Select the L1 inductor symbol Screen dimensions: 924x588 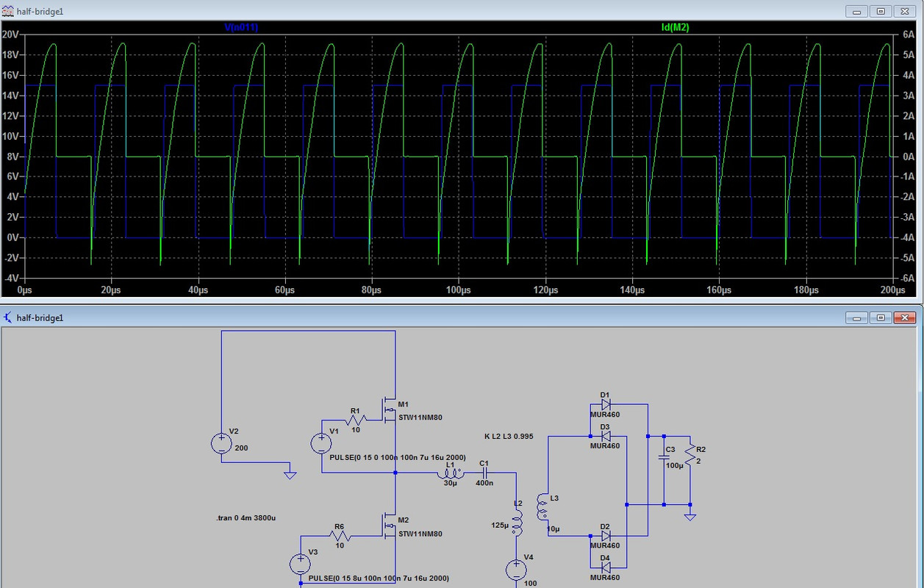[x=451, y=474]
